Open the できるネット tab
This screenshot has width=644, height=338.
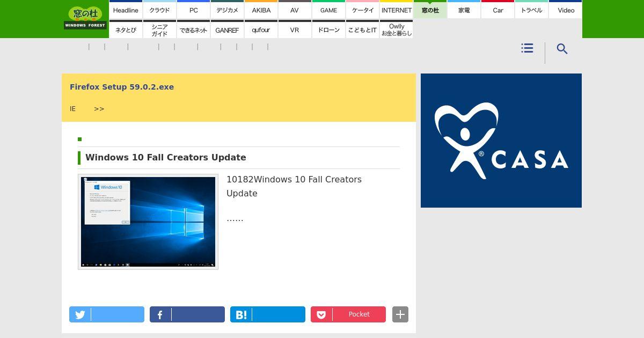coord(193,30)
